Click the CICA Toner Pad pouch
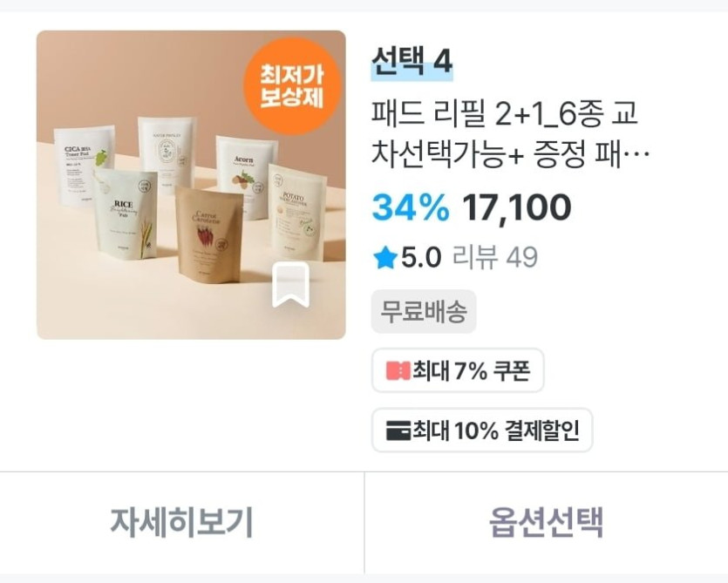 click(84, 164)
